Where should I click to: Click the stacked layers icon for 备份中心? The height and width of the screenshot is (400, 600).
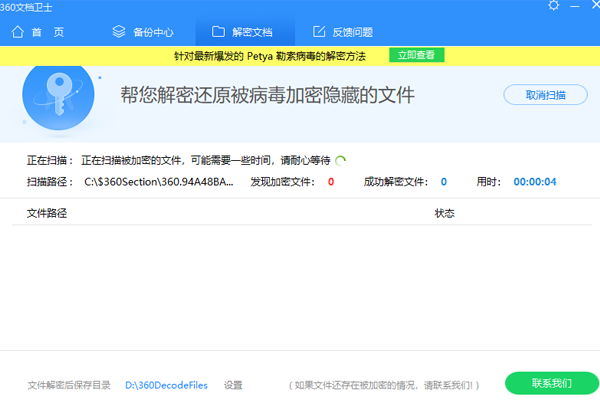tap(118, 32)
